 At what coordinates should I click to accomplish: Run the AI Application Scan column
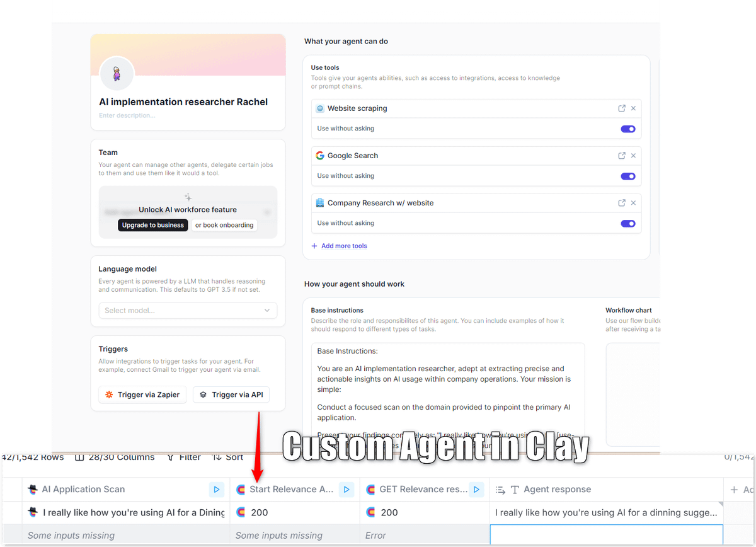[x=216, y=489]
